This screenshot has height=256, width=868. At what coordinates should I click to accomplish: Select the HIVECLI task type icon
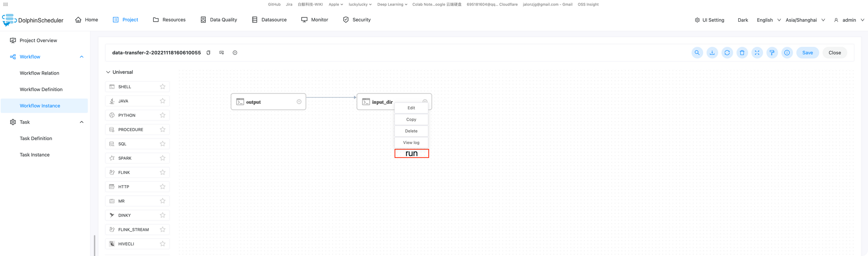[x=112, y=244]
